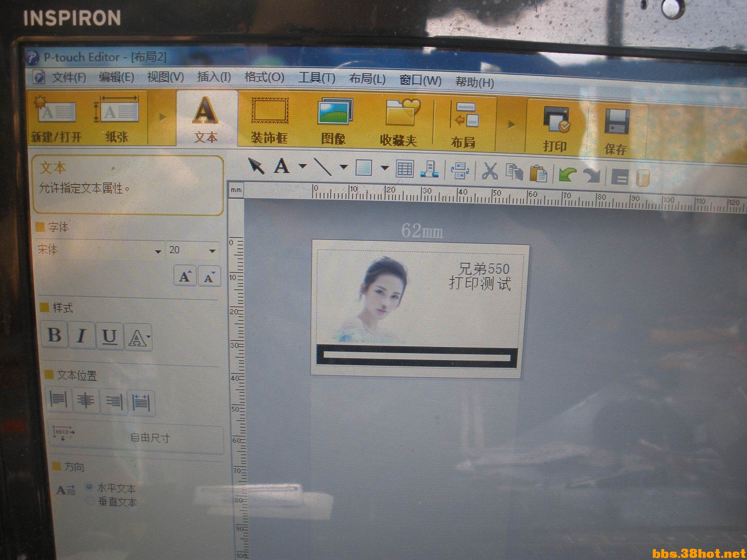
Task: Click the document icon left of 文件 menu
Action: click(39, 77)
